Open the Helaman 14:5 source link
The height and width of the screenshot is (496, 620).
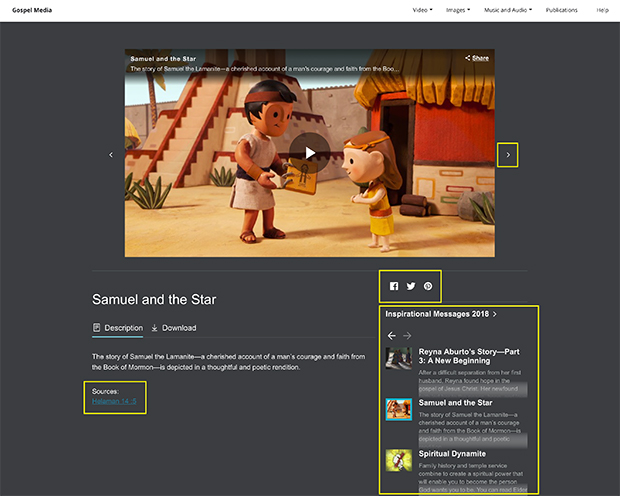pos(114,401)
